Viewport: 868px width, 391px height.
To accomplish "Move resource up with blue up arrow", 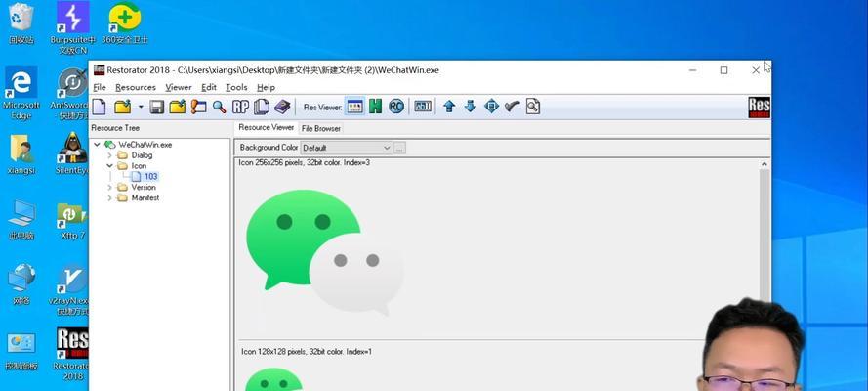I will (449, 107).
